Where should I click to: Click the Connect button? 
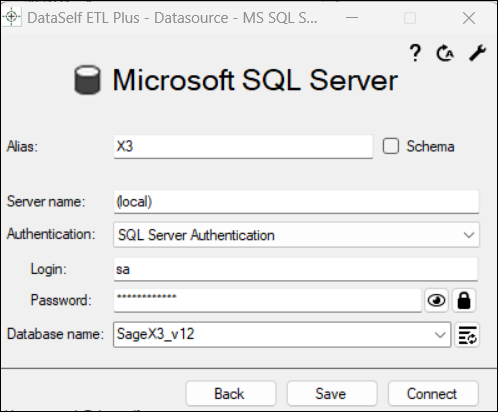click(433, 394)
